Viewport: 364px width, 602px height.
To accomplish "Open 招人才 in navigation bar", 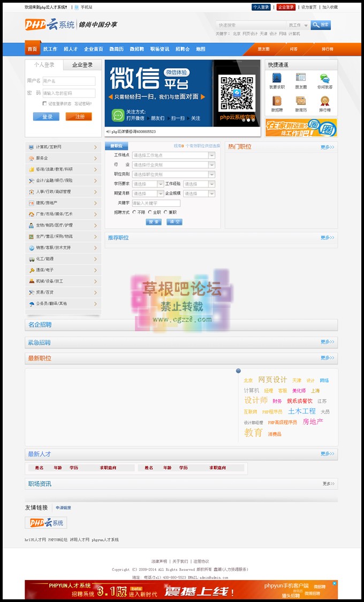I will point(71,49).
